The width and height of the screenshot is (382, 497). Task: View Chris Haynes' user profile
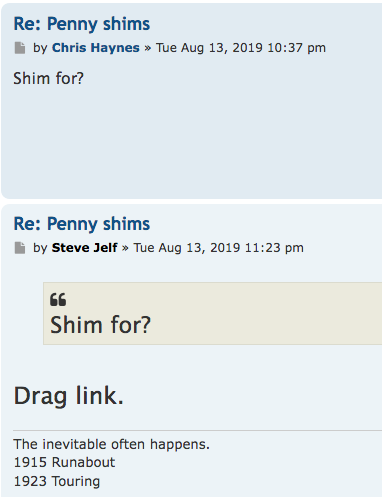(x=96, y=48)
